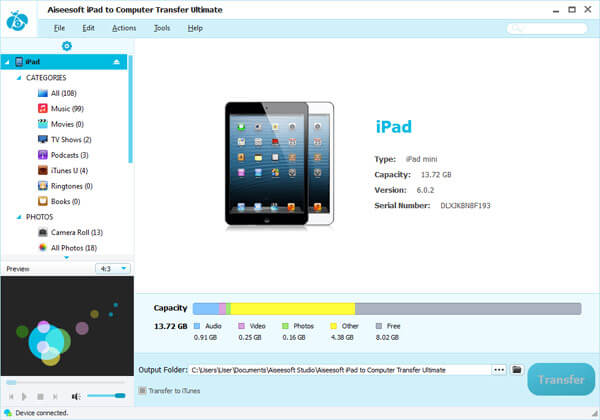The height and width of the screenshot is (420, 600).
Task: Collapse the iPad device tree node
Action: 7,62
